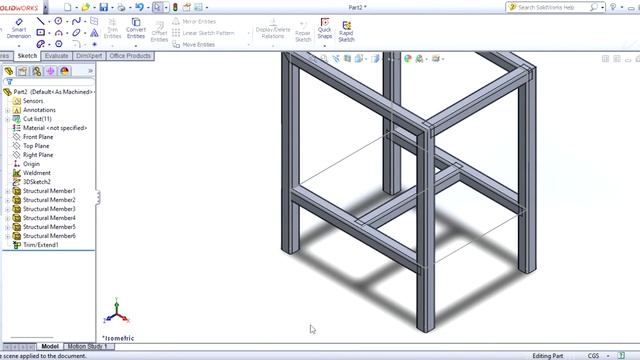Image resolution: width=640 pixels, height=360 pixels.
Task: Open a file with the Open folder icon
Action: pos(85,7)
